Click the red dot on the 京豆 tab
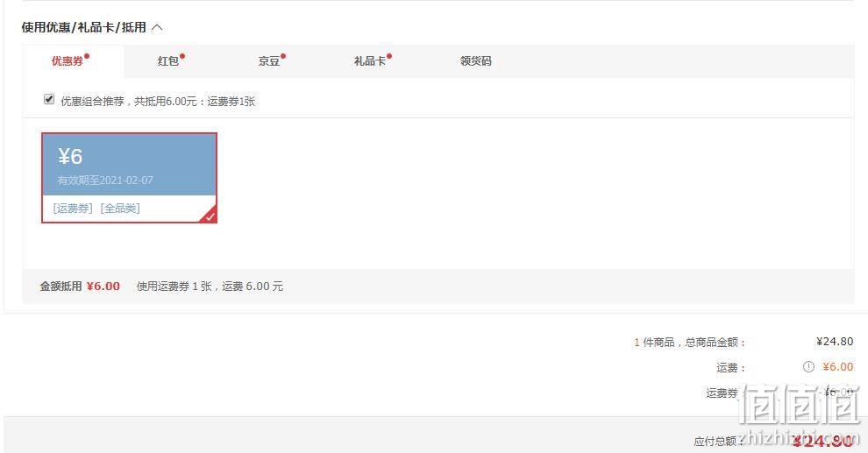Screen dimensions: 868x453 coord(283,56)
